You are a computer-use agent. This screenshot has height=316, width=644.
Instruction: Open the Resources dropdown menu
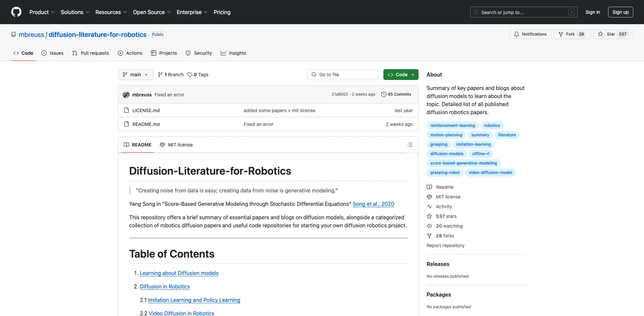(111, 12)
